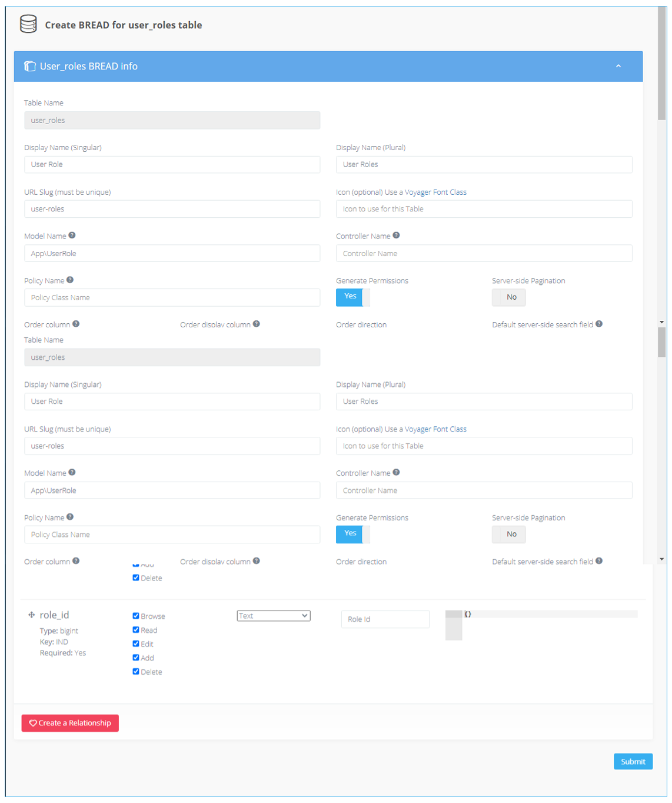
Task: Click the Create a Relationship button
Action: [x=70, y=723]
